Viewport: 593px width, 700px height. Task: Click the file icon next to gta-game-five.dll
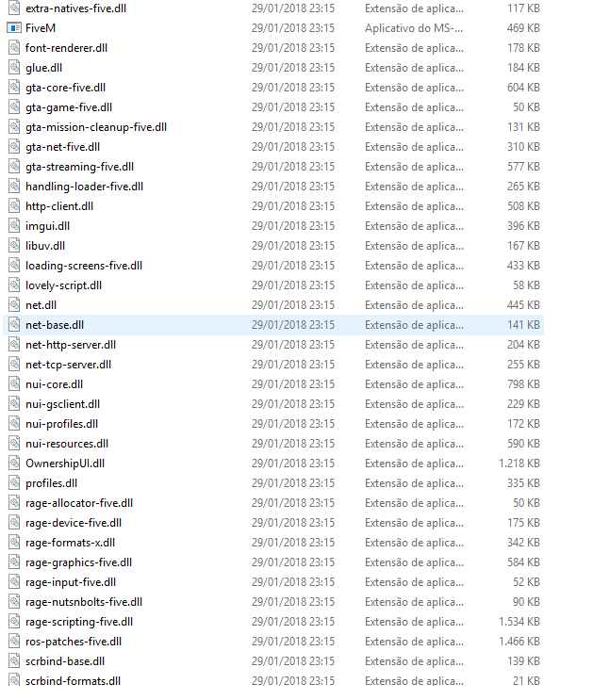(x=14, y=107)
